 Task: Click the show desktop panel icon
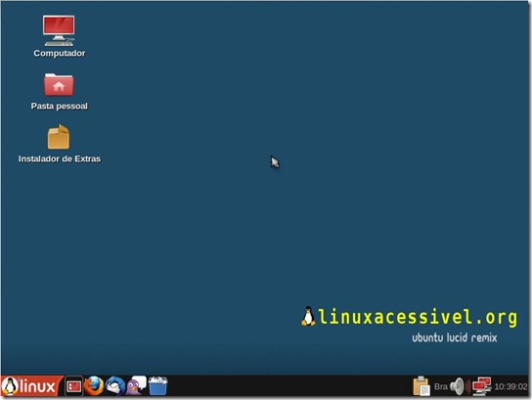(x=73, y=386)
